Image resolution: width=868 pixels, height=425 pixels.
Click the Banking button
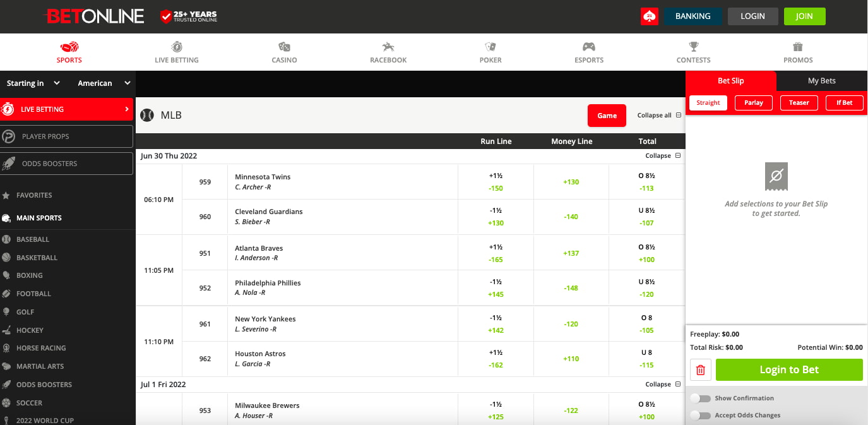pyautogui.click(x=693, y=16)
